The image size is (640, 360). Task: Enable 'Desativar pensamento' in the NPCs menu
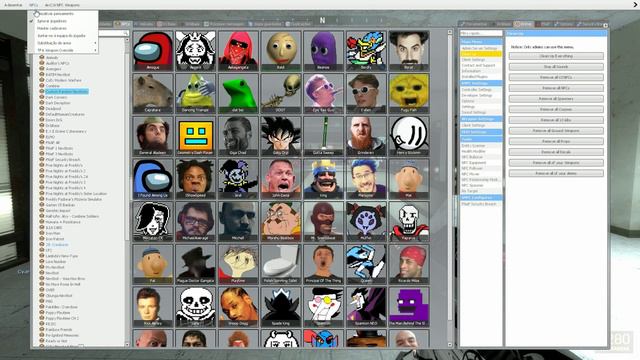[63, 13]
